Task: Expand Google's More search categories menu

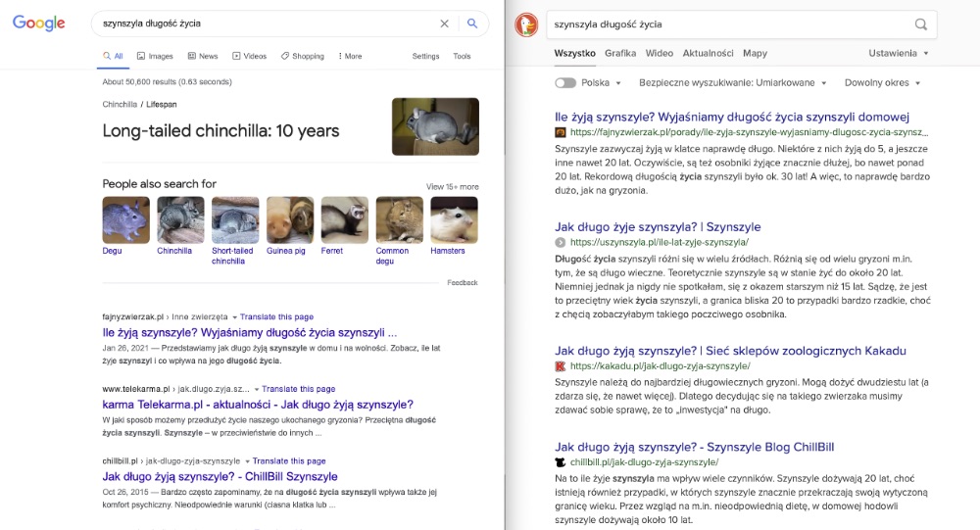Action: [350, 56]
